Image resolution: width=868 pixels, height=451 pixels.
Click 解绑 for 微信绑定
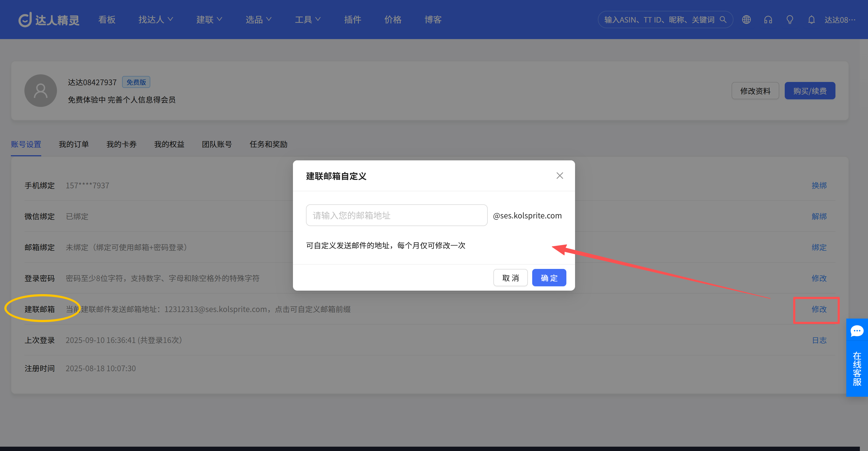(819, 216)
